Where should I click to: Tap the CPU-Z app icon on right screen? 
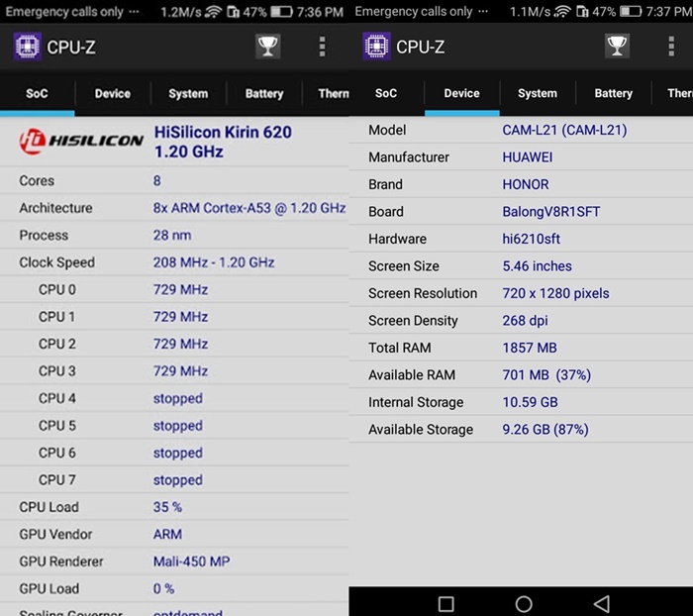coord(376,47)
